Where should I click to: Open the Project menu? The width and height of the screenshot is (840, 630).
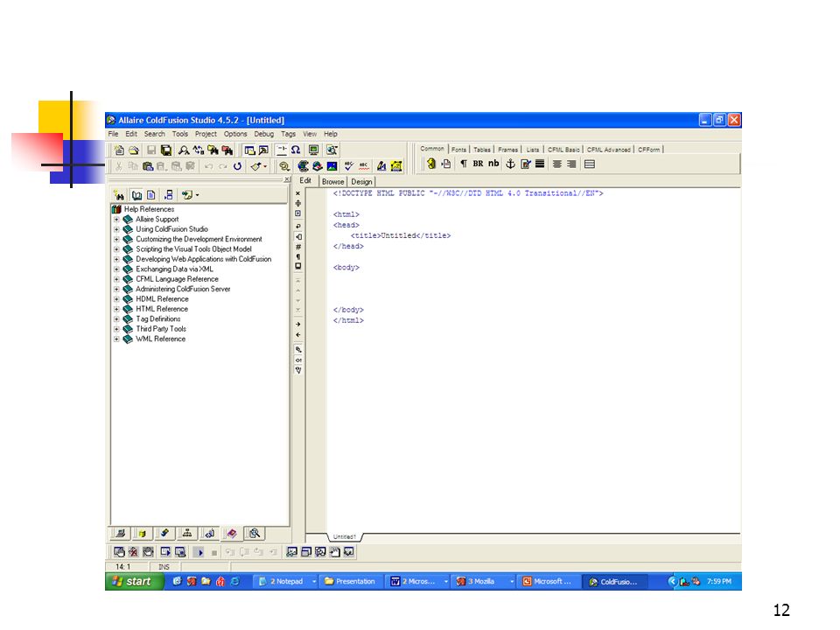pos(206,134)
